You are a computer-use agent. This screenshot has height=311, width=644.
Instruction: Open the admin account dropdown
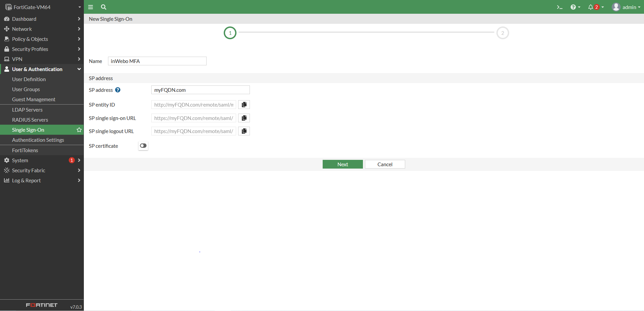click(627, 7)
